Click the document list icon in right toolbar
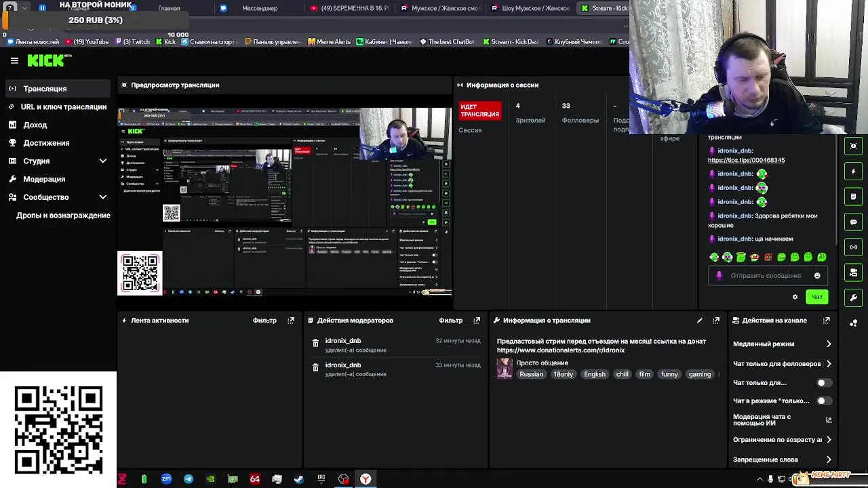This screenshot has height=488, width=868. coord(854,197)
